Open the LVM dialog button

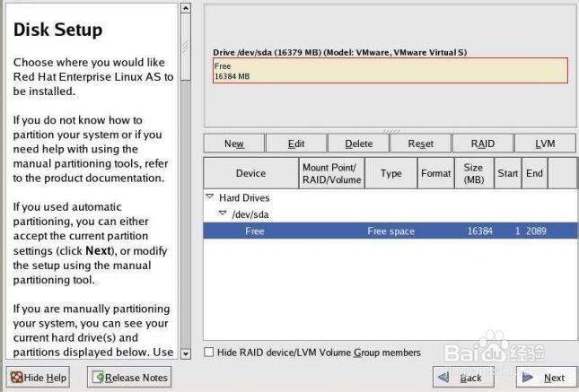545,144
